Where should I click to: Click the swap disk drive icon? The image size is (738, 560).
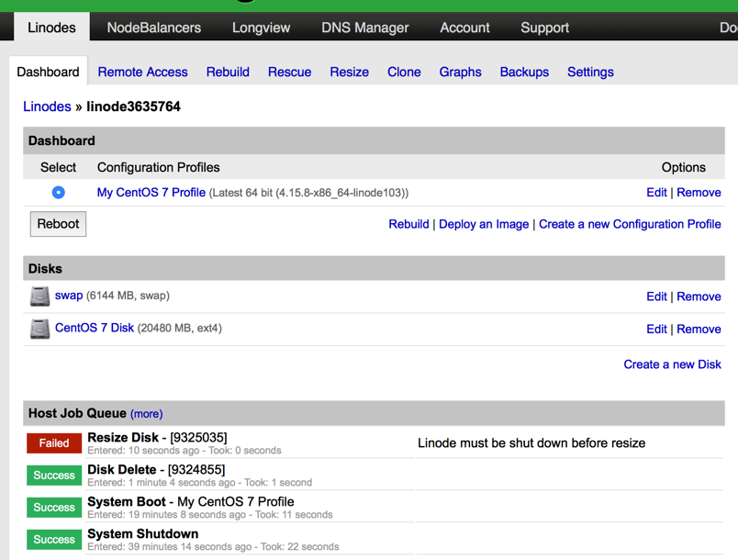click(39, 297)
